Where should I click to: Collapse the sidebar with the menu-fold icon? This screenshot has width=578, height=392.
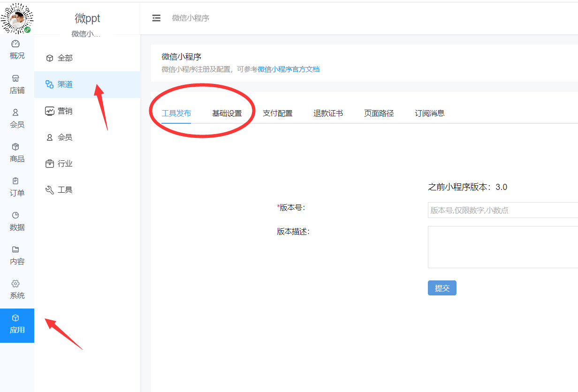pyautogui.click(x=157, y=18)
